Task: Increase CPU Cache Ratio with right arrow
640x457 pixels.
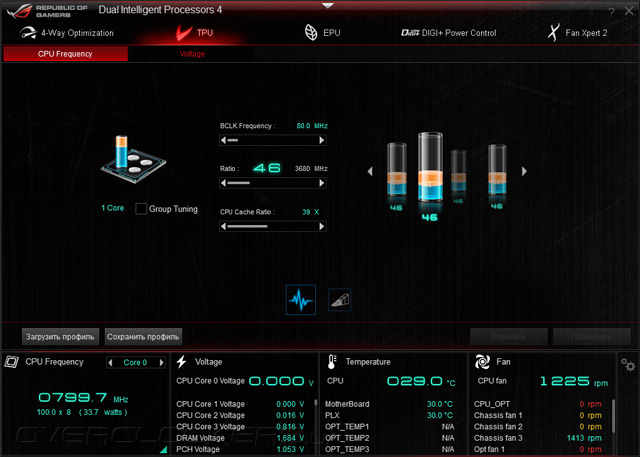Action: click(x=322, y=226)
